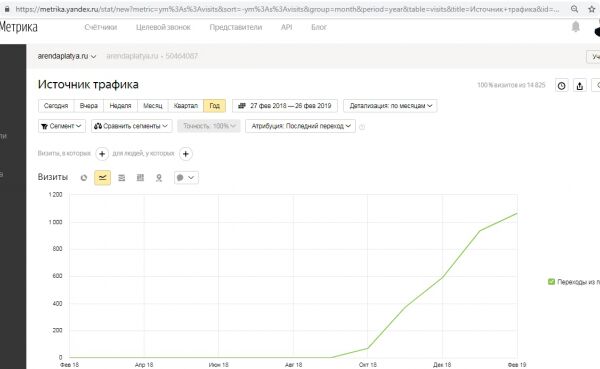Click the counter ID text 50464087
This screenshot has width=600, height=369.
[x=182, y=56]
